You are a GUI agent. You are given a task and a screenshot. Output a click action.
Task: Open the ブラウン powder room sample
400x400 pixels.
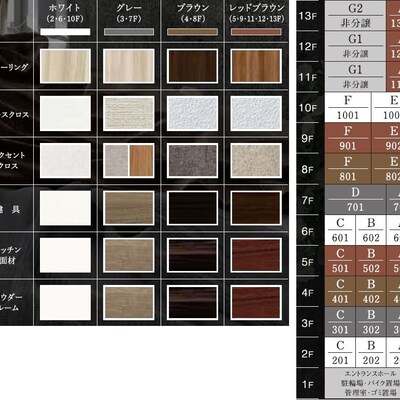coord(192,303)
